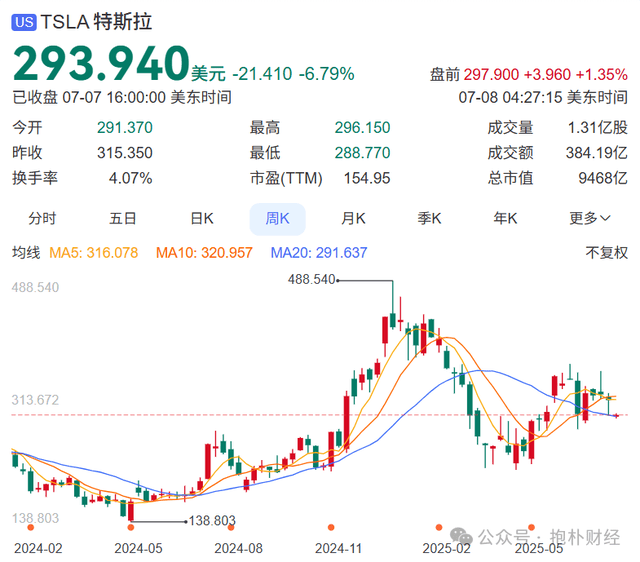Viewport: 640px width, 562px height.
Task: Click the MA10: 320.957 indicator label
Action: click(204, 253)
